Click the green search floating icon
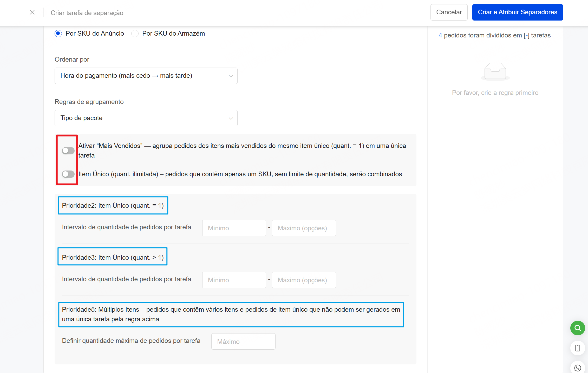Viewport: 588px width, 373px height. click(x=577, y=328)
